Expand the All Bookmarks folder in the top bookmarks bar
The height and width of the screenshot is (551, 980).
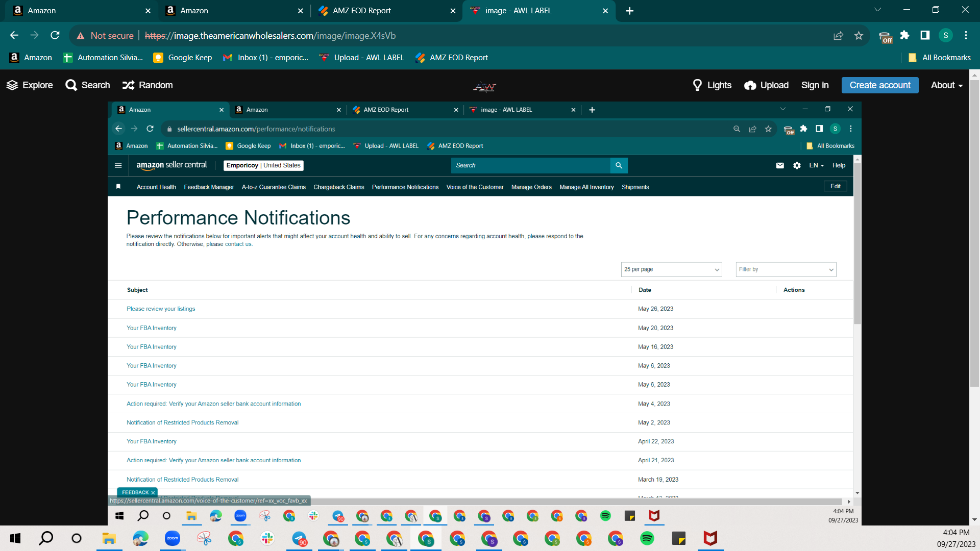[940, 58]
